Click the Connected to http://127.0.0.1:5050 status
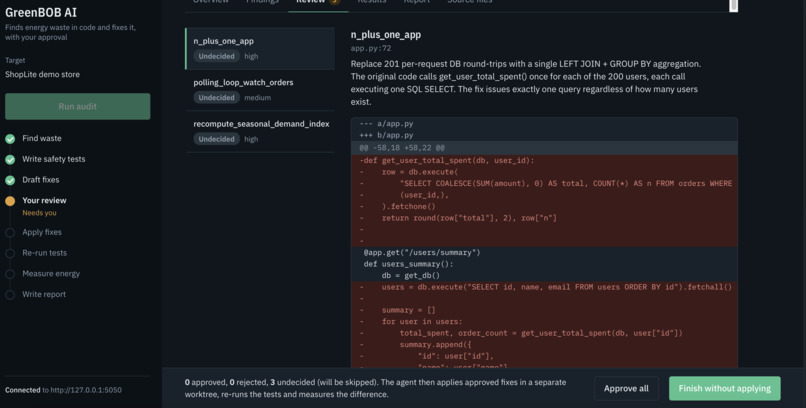 point(63,390)
